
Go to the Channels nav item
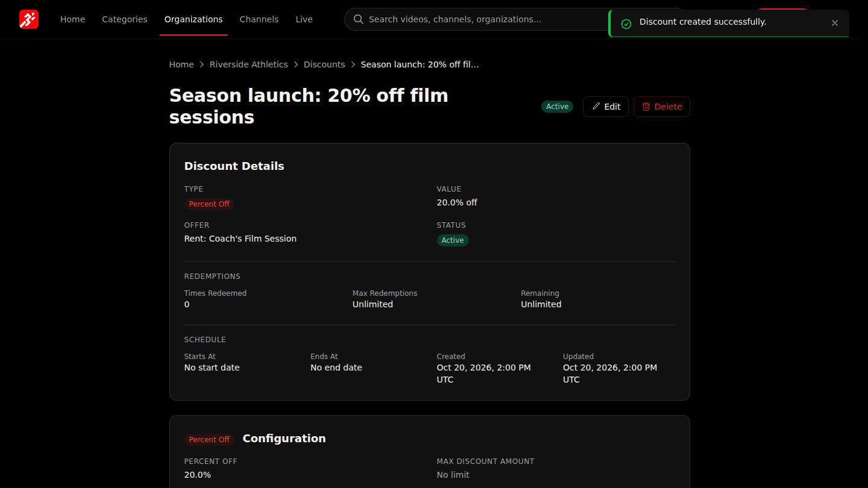[x=259, y=19]
